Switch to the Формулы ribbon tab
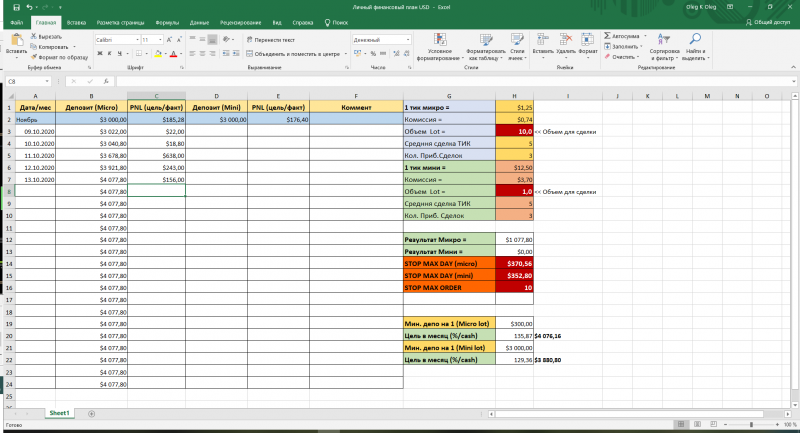The width and height of the screenshot is (800, 433). click(167, 22)
